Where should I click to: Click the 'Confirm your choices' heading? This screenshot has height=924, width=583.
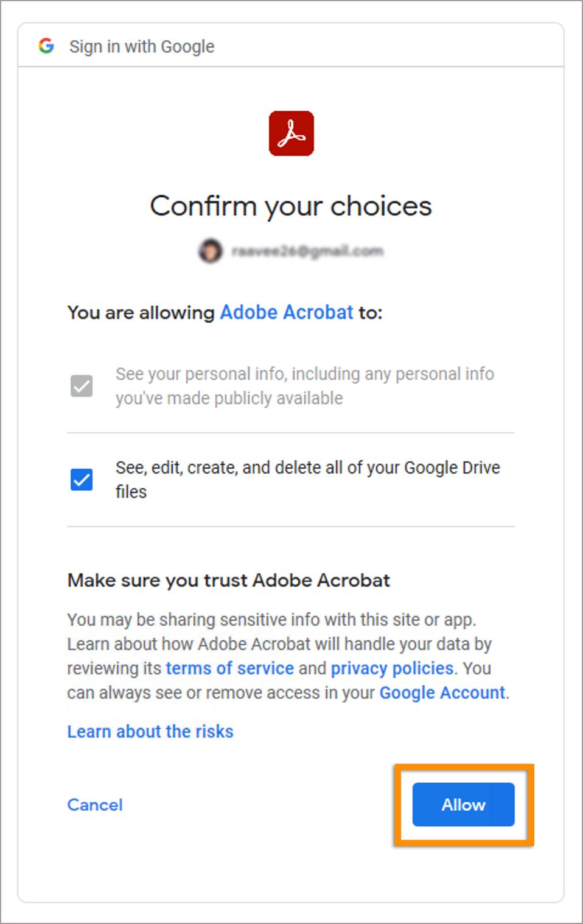291,206
